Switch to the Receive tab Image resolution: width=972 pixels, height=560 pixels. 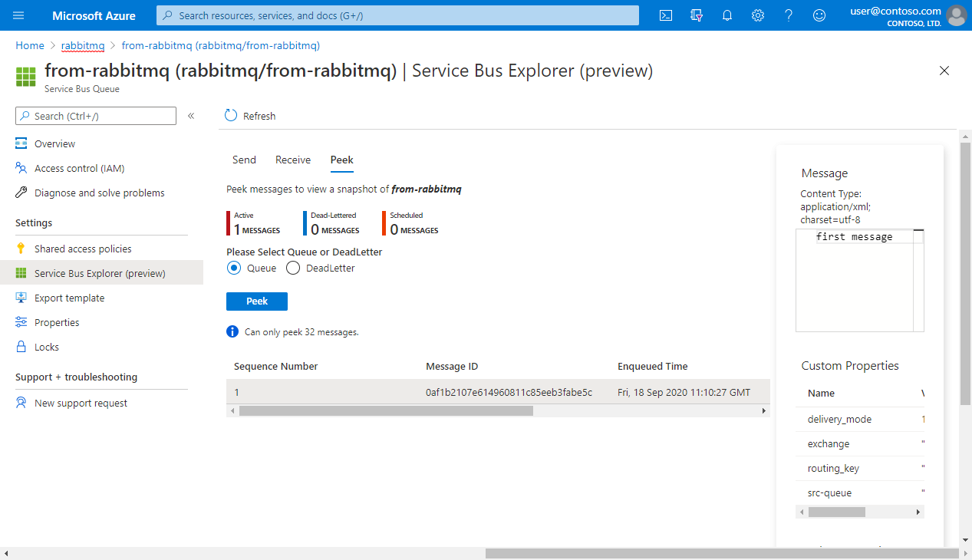(293, 160)
